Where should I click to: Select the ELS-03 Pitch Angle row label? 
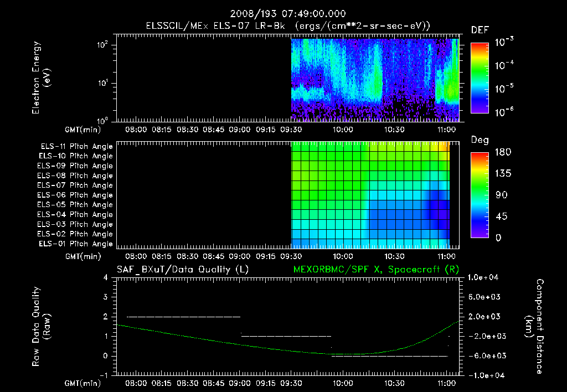pos(75,225)
